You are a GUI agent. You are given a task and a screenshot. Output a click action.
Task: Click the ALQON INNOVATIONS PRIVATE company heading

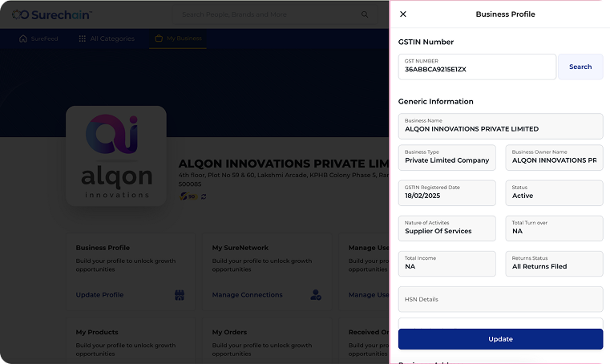[283, 164]
